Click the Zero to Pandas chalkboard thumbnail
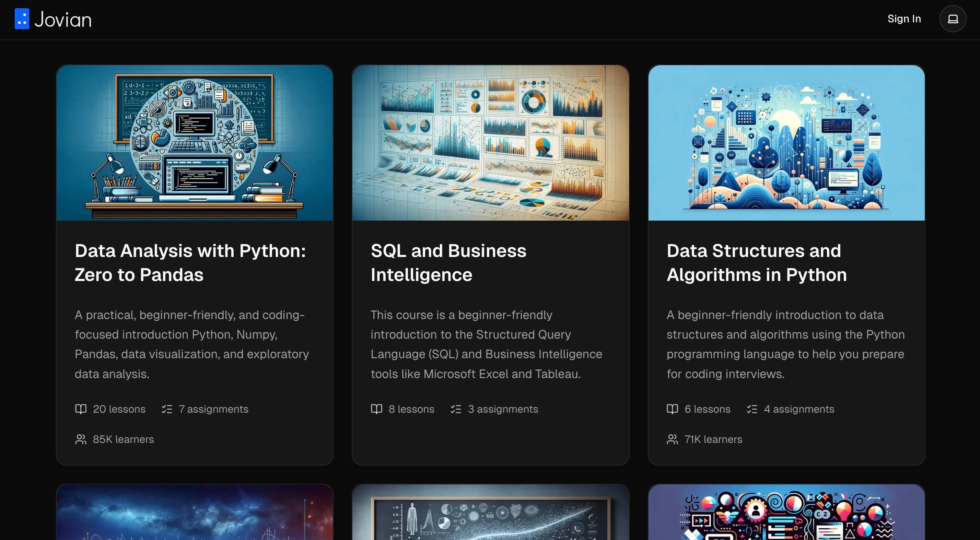980x540 pixels. click(195, 143)
